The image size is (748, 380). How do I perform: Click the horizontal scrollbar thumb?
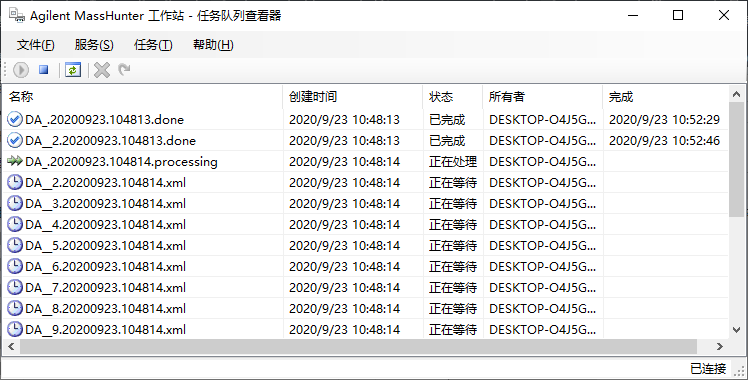(358, 347)
